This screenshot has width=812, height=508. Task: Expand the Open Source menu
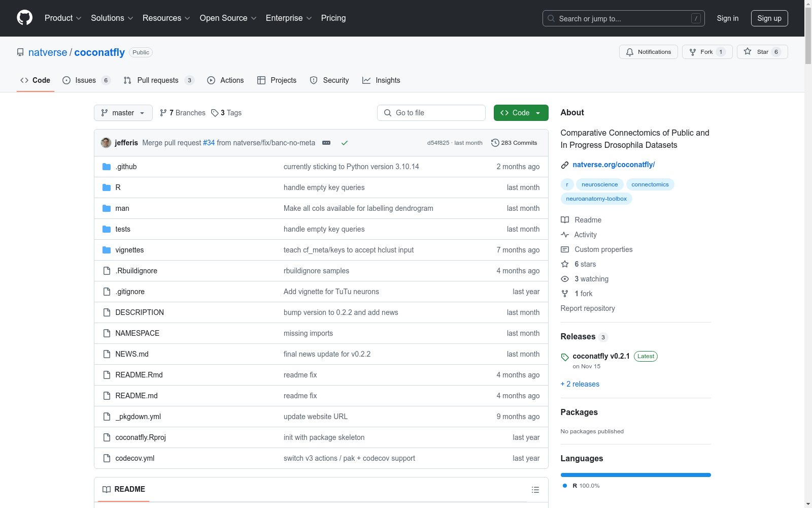[228, 18]
